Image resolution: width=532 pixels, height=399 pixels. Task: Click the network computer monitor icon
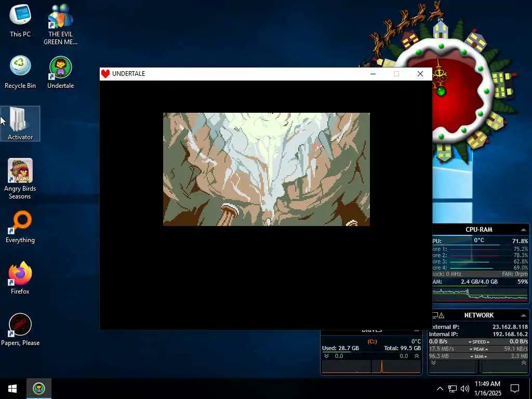435,315
